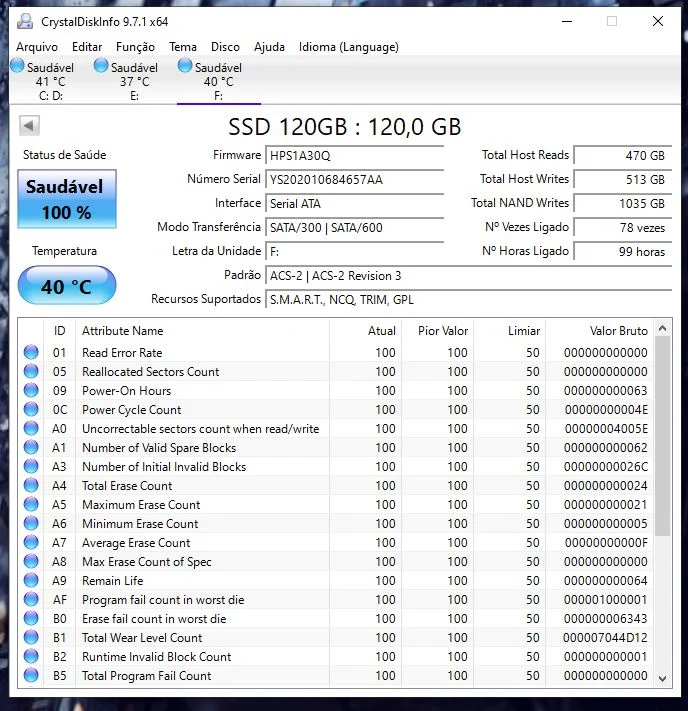Click the status orb of Uncorrectable sectors count row

(31, 429)
